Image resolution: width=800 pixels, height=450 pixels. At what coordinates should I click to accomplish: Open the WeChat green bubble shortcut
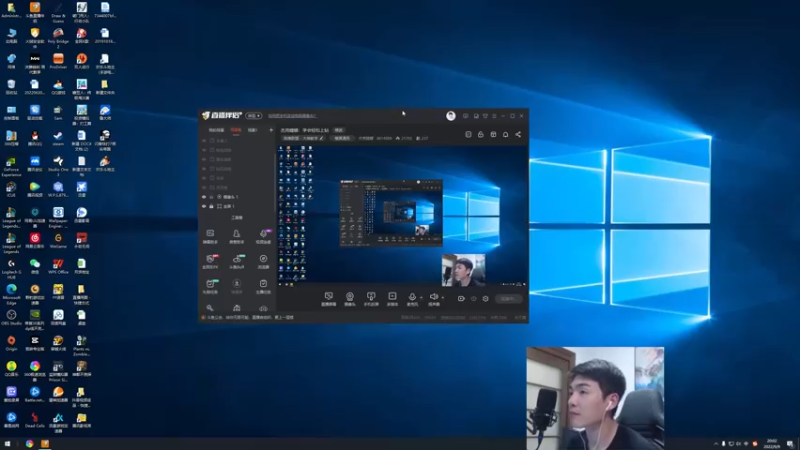point(35,266)
